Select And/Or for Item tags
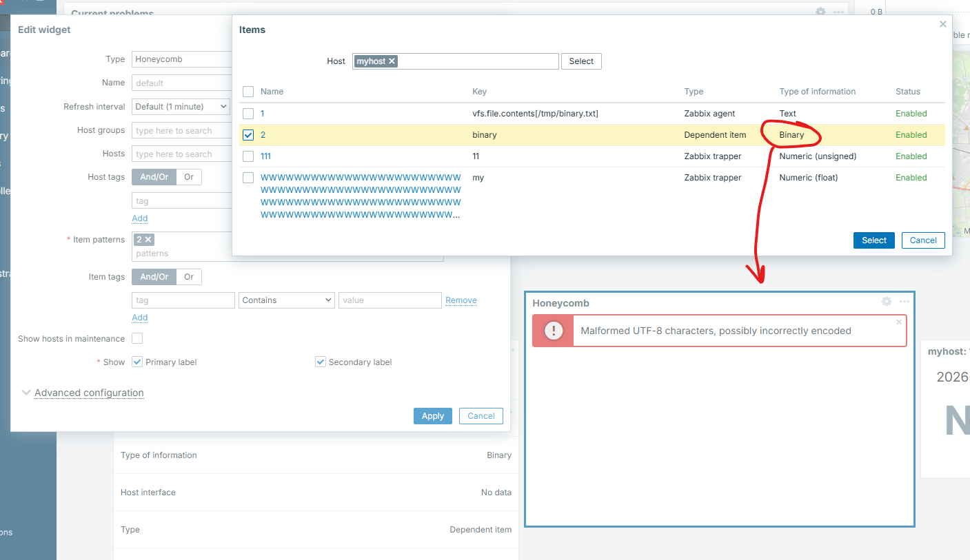970x560 pixels. pos(154,277)
